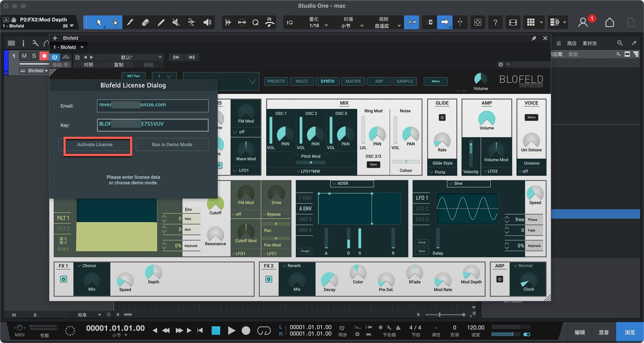The height and width of the screenshot is (343, 644).
Task: Expand the envelope ADSR type dropdown
Action: click(352, 183)
